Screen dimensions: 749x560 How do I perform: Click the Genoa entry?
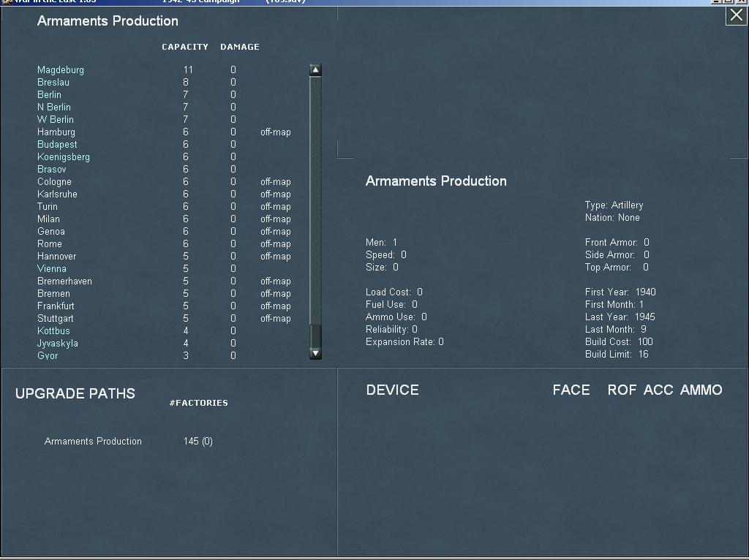(x=50, y=231)
